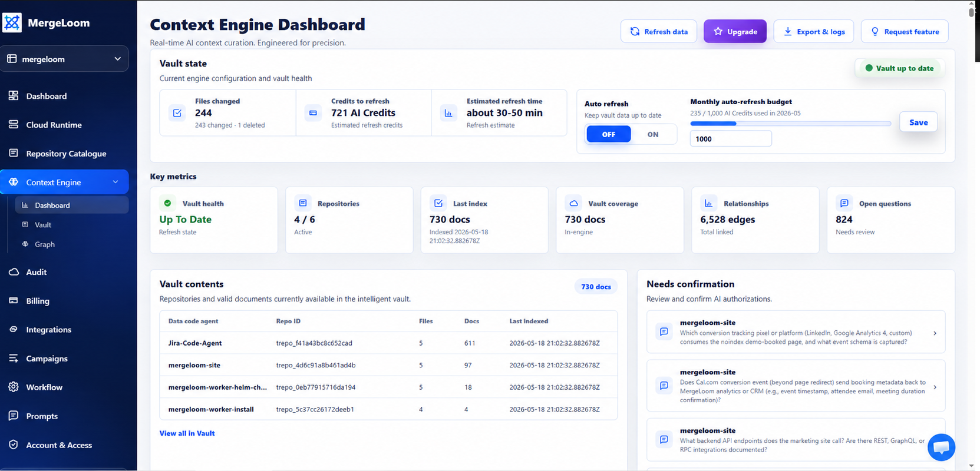Click the Open questions message icon

[844, 203]
